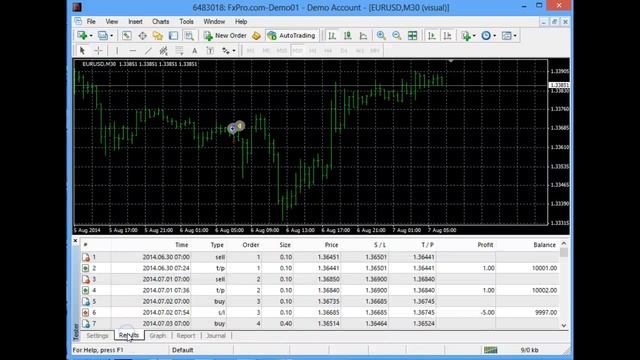Zoom in the chart with magnifier plus

(x=381, y=36)
